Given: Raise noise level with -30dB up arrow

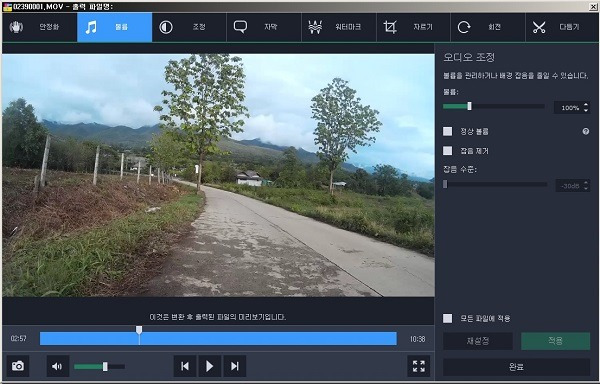Looking at the screenshot, I should (587, 183).
